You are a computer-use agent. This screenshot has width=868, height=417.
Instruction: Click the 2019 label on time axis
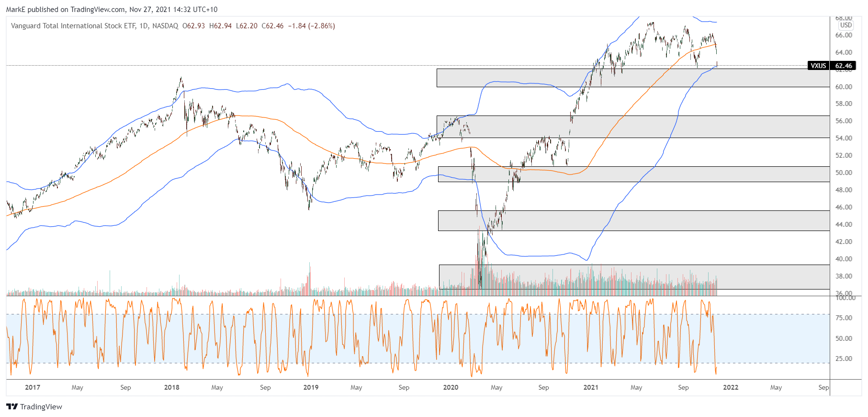[x=311, y=387]
